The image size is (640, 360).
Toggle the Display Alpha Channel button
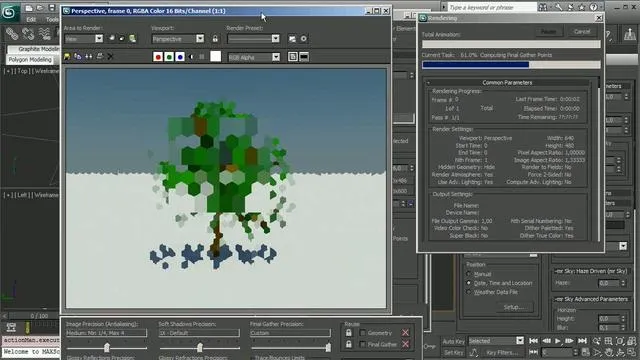coord(191,57)
